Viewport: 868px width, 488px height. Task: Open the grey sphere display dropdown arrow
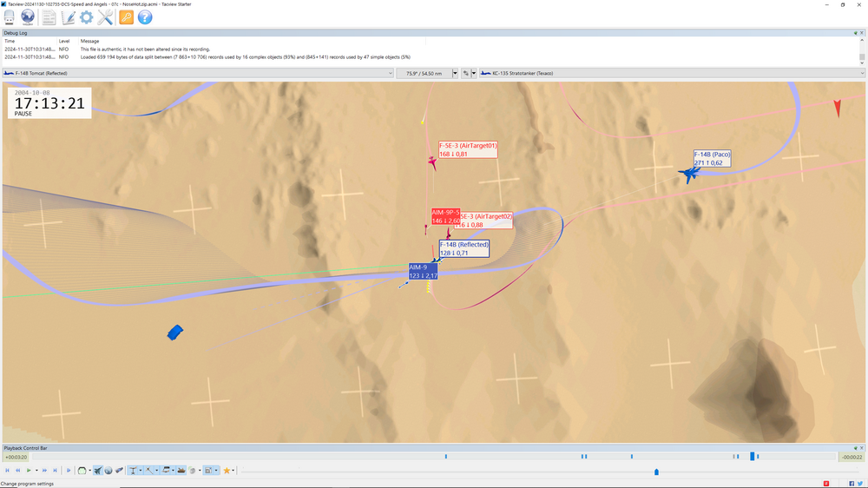[x=200, y=471]
